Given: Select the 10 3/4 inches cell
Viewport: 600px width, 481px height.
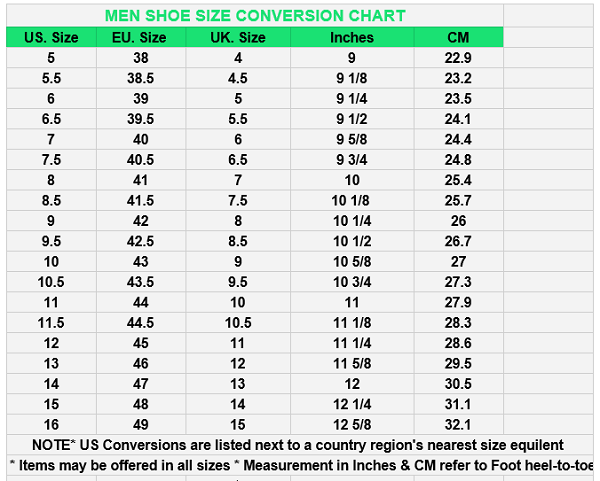Looking at the screenshot, I should [x=352, y=282].
